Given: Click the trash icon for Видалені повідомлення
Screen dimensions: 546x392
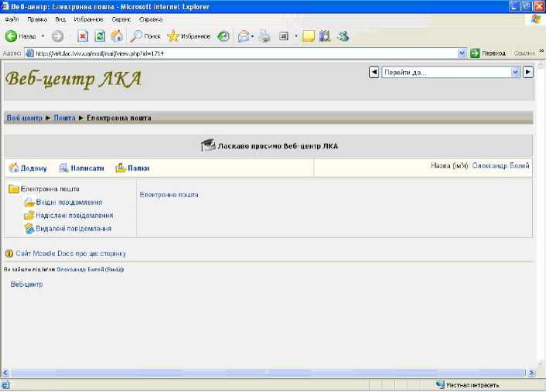Looking at the screenshot, I should point(29,229).
